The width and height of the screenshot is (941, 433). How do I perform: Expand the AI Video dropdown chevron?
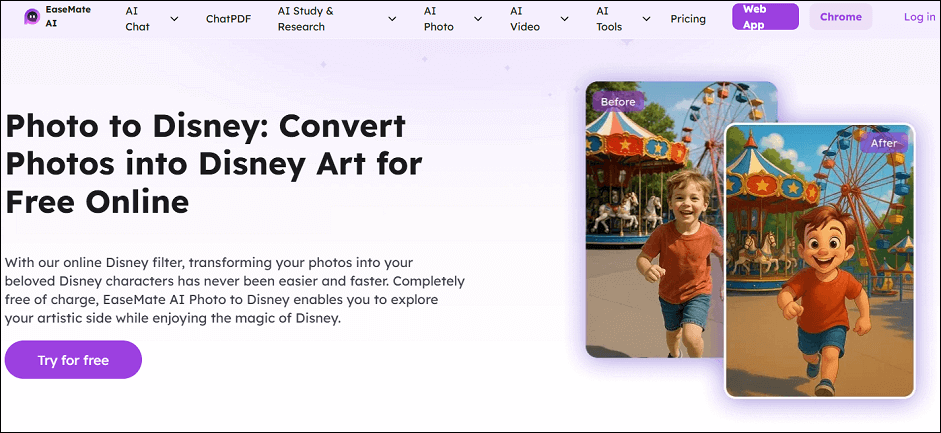564,19
